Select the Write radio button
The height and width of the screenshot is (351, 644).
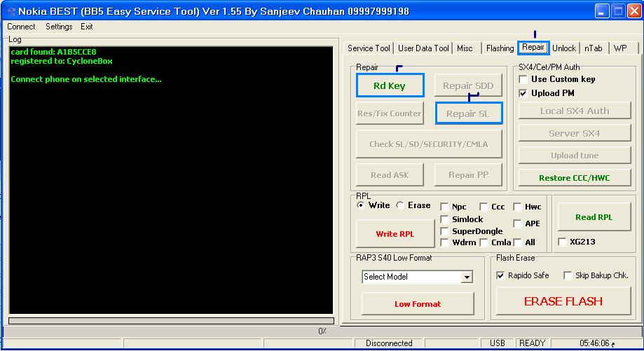(361, 205)
